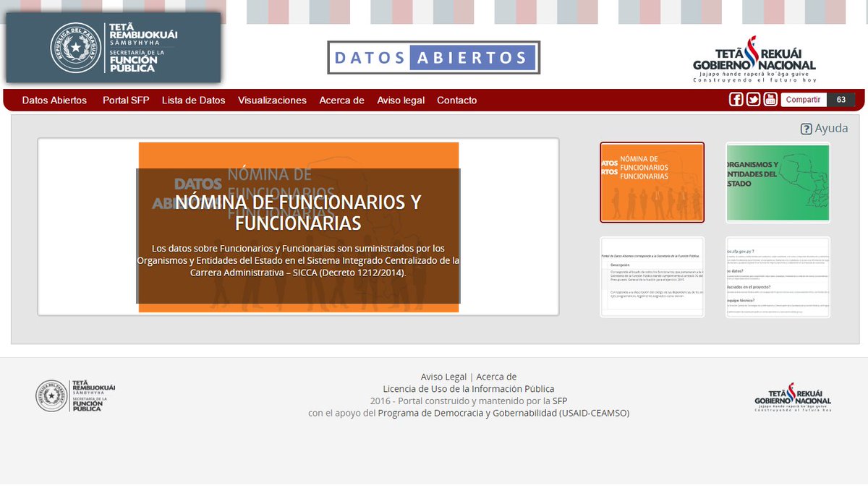The width and height of the screenshot is (868, 488).
Task: Click the Datos Abiertos banner logo
Action: pos(433,58)
